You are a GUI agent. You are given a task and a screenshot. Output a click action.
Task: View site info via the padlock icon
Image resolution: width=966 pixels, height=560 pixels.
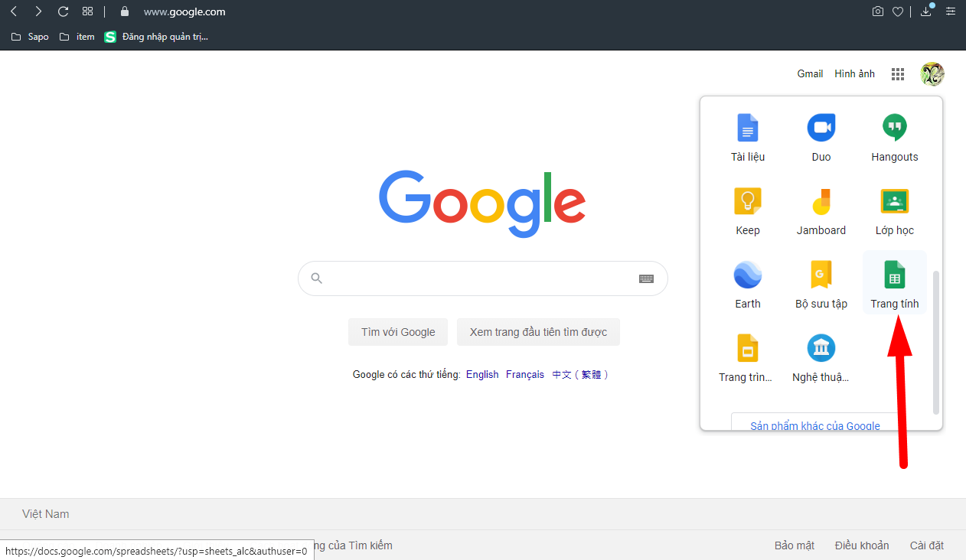coord(126,11)
